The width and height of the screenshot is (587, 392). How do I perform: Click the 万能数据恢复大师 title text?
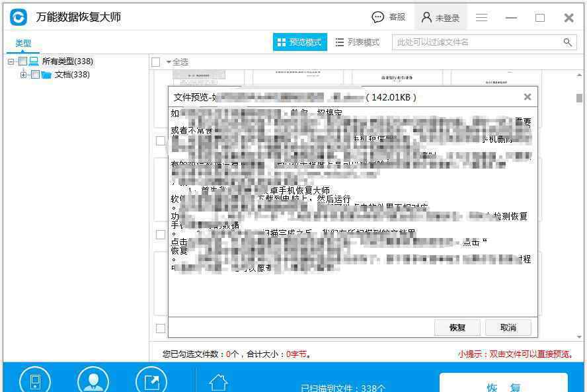(79, 17)
